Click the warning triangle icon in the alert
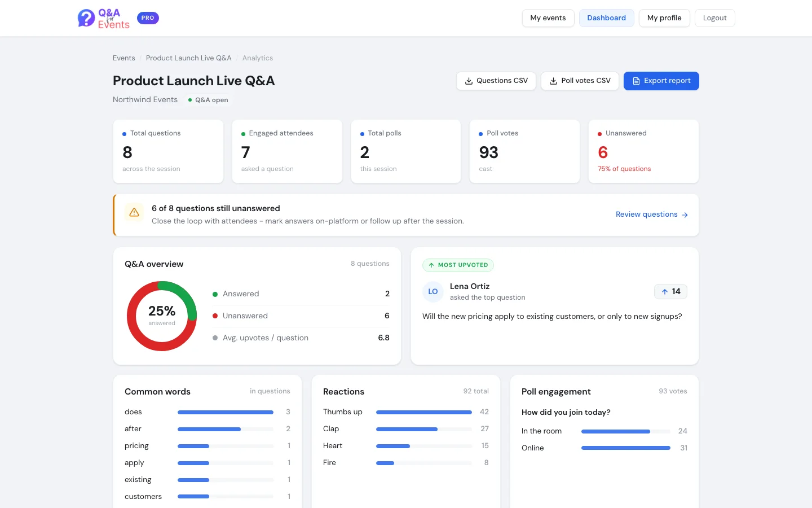The height and width of the screenshot is (508, 812). [x=134, y=212]
